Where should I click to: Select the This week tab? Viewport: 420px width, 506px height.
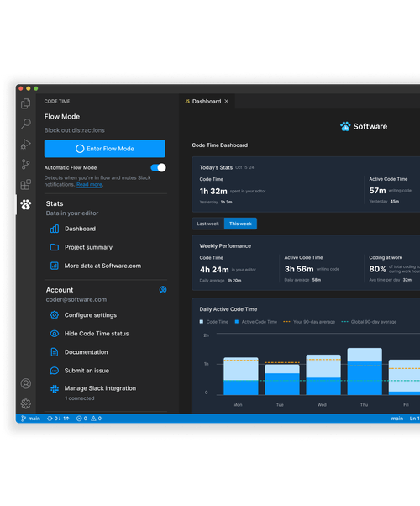(240, 224)
